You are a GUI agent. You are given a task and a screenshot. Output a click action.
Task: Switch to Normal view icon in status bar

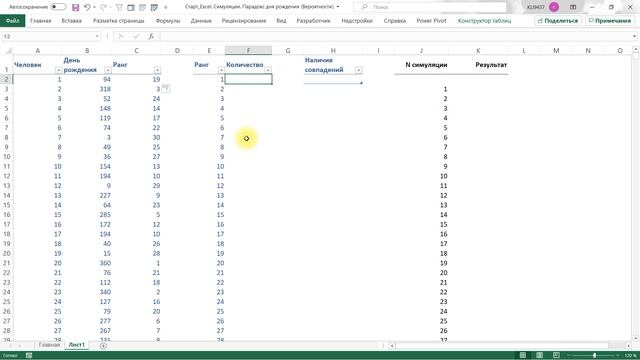523,356
